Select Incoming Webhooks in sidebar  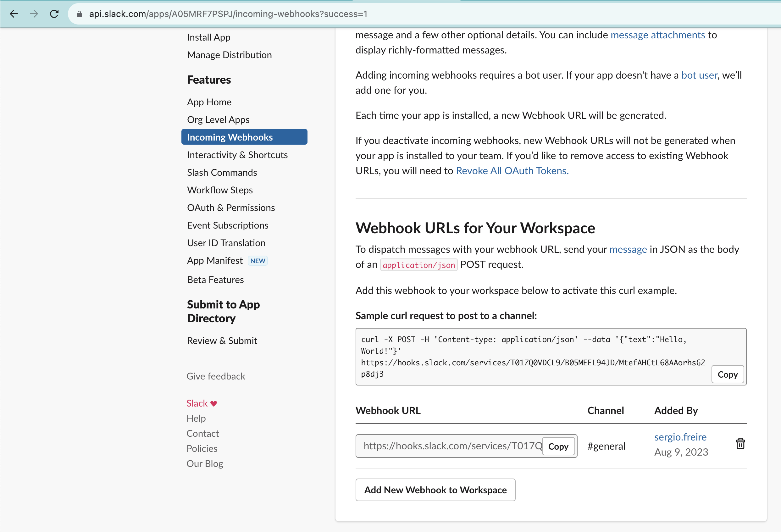point(244,137)
